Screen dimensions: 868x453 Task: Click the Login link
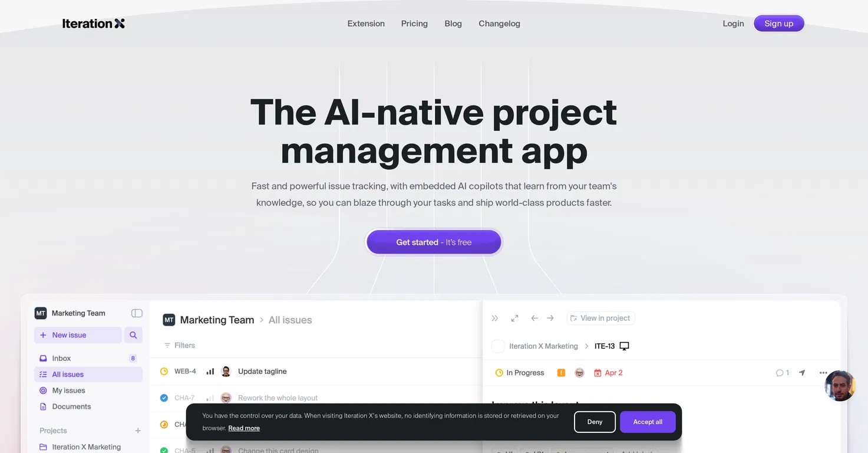733,24
